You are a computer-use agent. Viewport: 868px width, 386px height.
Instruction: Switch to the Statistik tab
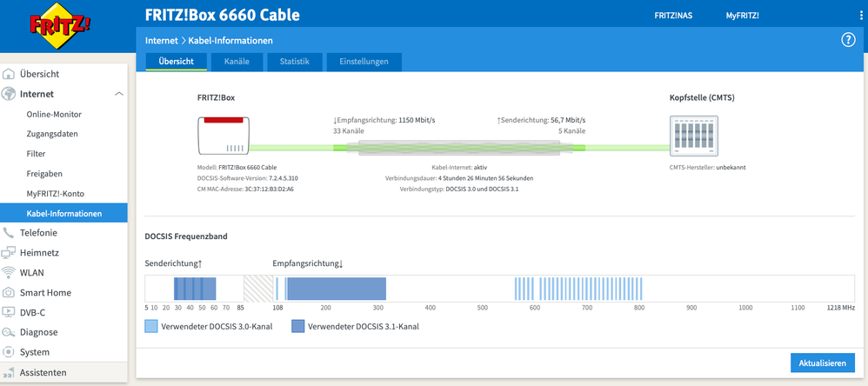point(294,62)
